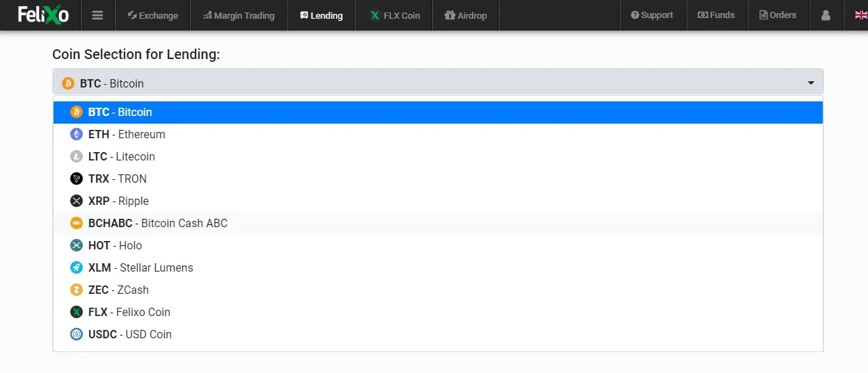
Task: Select XLM - Stellar Lumens option
Action: pos(438,267)
